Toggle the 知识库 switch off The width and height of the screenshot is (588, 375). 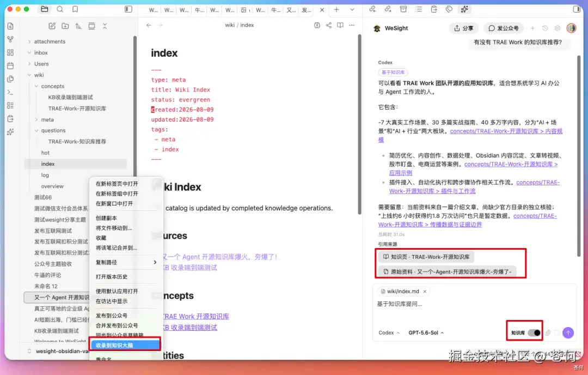pyautogui.click(x=534, y=332)
